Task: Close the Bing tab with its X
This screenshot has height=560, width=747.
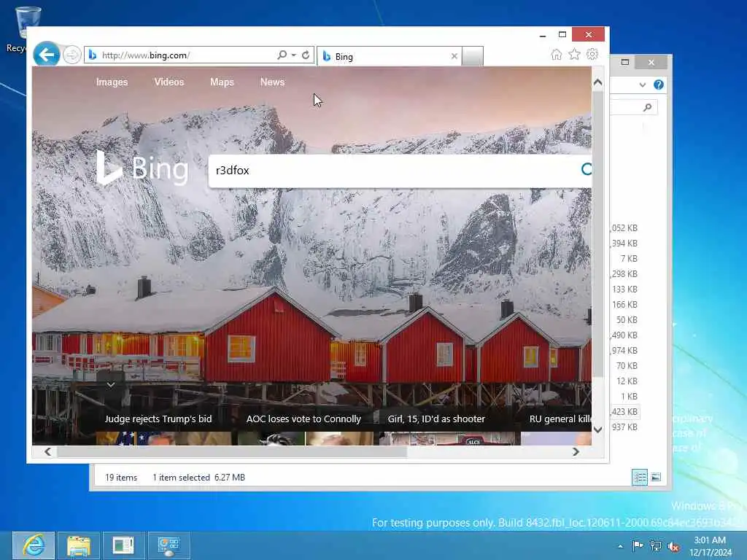Action: click(454, 57)
